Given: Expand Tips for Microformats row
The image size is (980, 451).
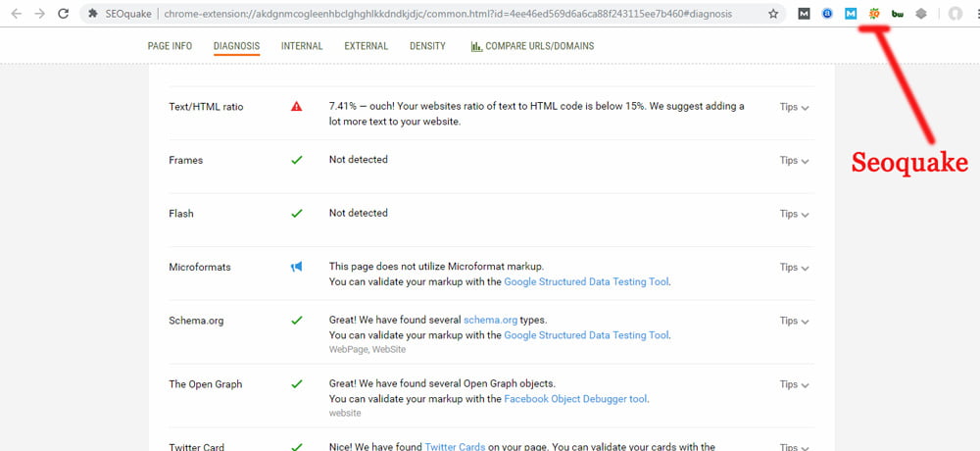Looking at the screenshot, I should point(795,267).
